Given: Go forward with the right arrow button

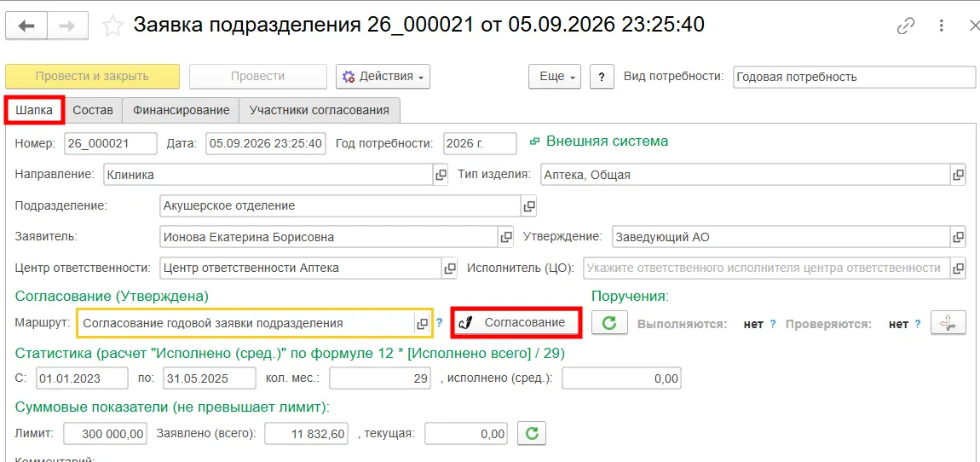Looking at the screenshot, I should coord(67,26).
